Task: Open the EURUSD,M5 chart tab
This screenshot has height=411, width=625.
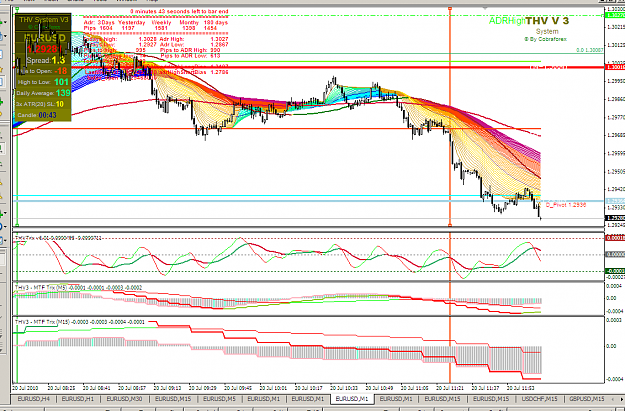Action: (219, 399)
